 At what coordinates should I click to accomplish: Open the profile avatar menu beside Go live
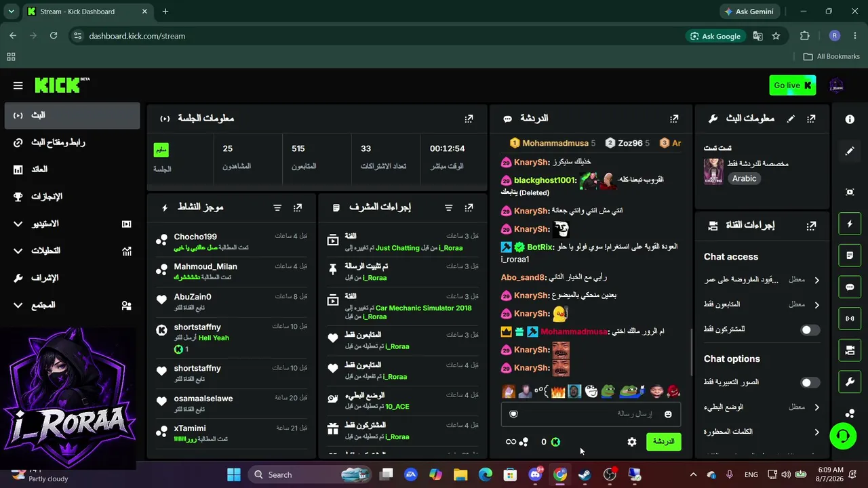coord(836,85)
